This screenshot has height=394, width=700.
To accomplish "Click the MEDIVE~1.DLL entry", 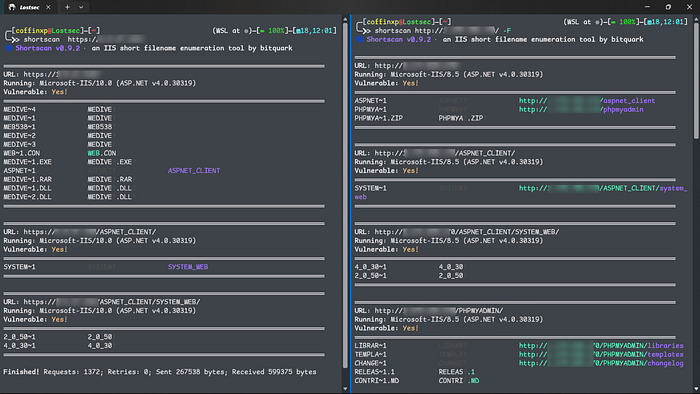I will point(27,188).
